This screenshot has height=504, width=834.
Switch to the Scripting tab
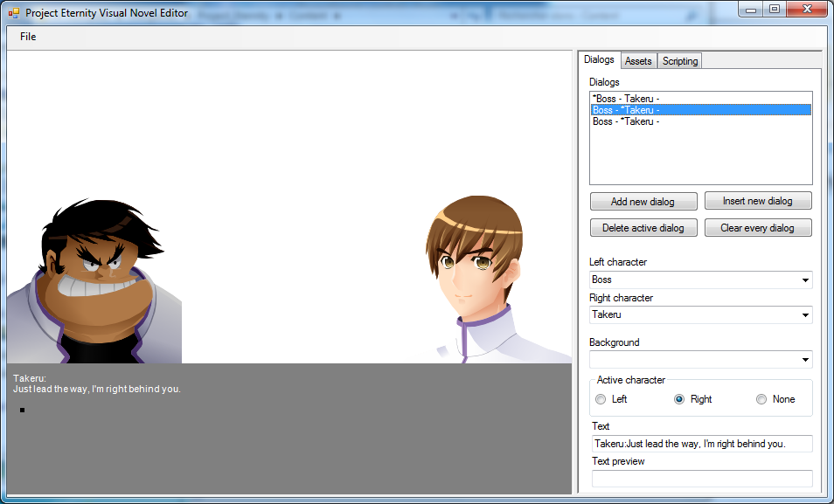(x=679, y=61)
